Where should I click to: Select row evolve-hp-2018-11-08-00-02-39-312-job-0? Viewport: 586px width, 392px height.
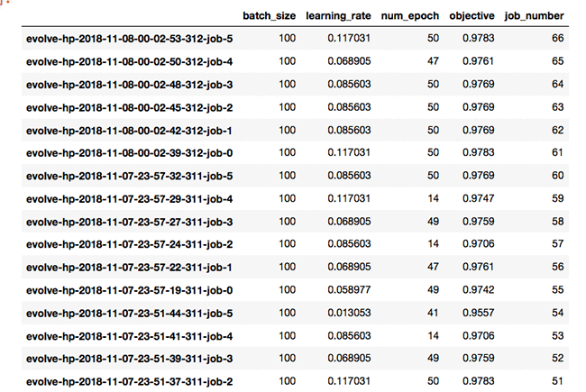point(295,153)
